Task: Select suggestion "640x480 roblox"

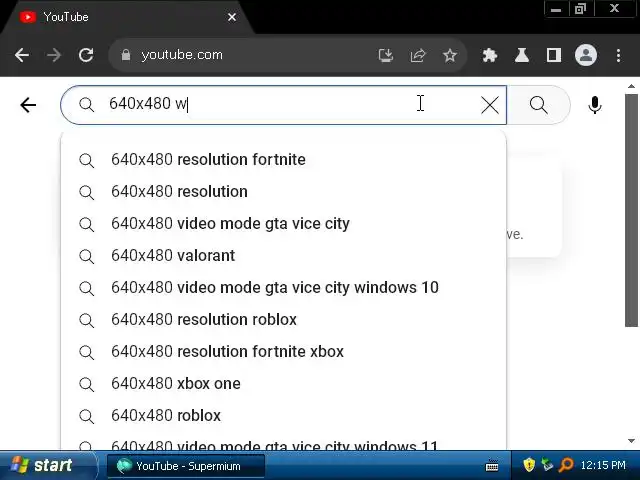Action: (x=283, y=416)
